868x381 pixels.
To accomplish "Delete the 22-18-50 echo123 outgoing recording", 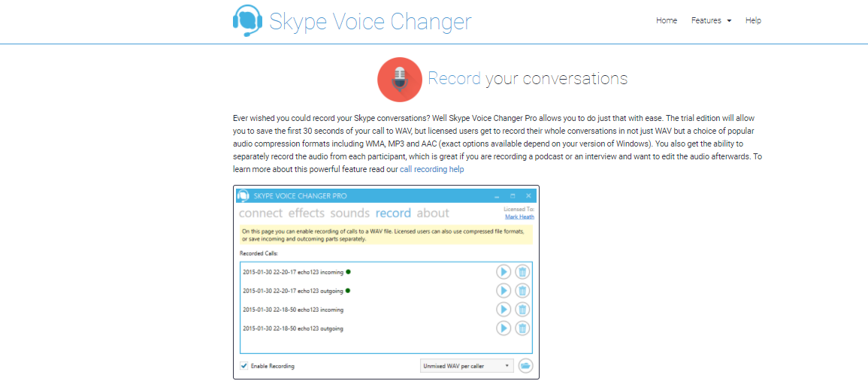I will (x=522, y=328).
